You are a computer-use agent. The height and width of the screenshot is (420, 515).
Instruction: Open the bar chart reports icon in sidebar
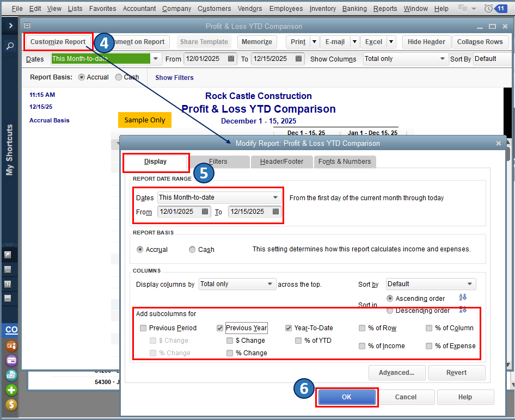(8, 284)
